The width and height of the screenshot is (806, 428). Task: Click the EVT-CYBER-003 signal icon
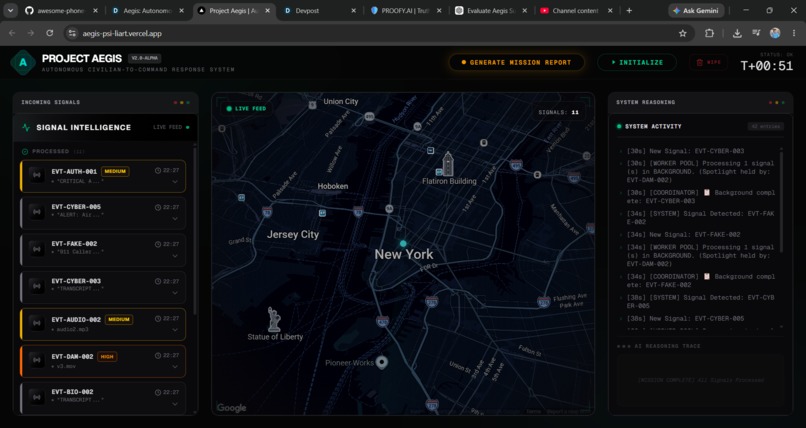click(x=36, y=286)
